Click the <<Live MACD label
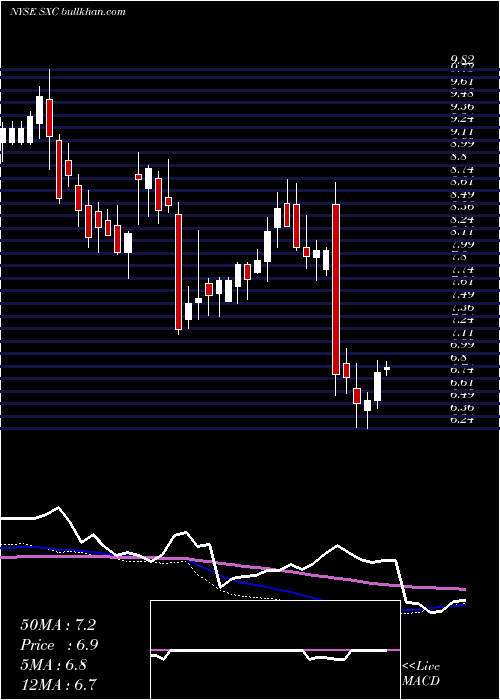Image resolution: width=500 pixels, height=700 pixels. click(421, 673)
